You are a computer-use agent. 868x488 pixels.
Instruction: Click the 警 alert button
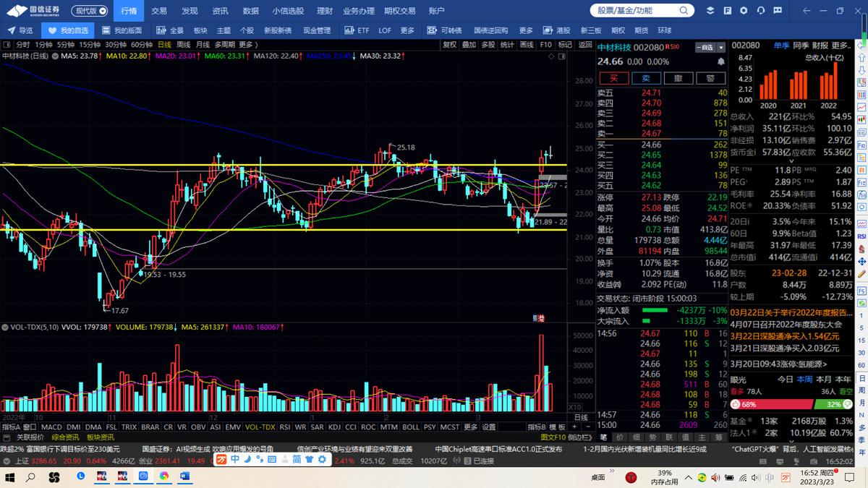pyautogui.click(x=711, y=78)
